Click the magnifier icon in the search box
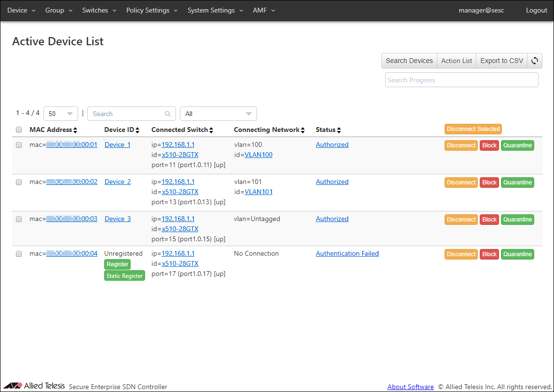This screenshot has width=554, height=392. (x=168, y=114)
